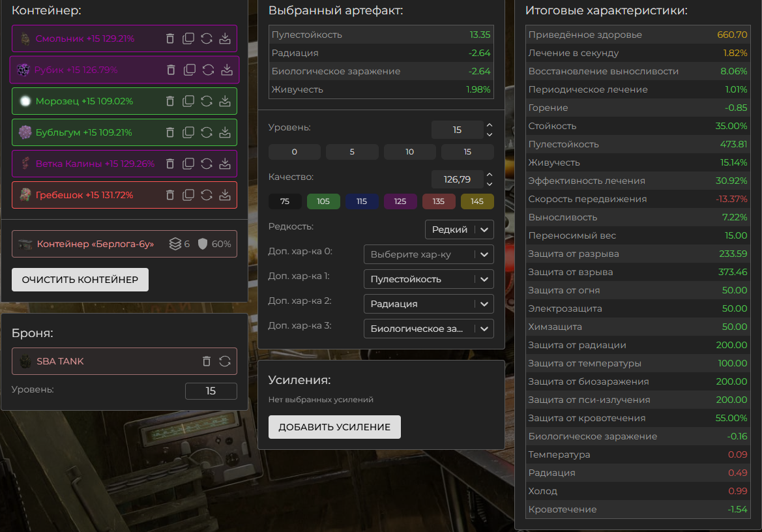Select the Ветка Калины +15 129.26% row
The width and height of the screenshot is (762, 532).
click(x=125, y=164)
